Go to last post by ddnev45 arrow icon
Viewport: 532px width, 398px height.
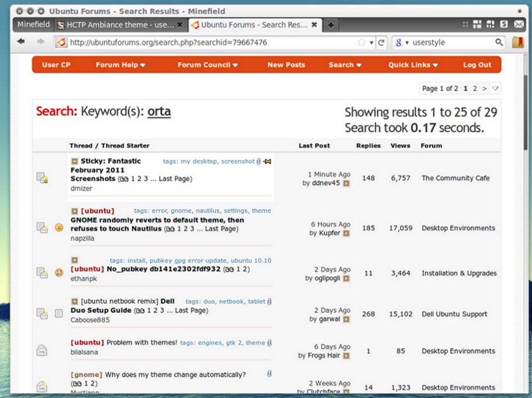click(x=346, y=184)
